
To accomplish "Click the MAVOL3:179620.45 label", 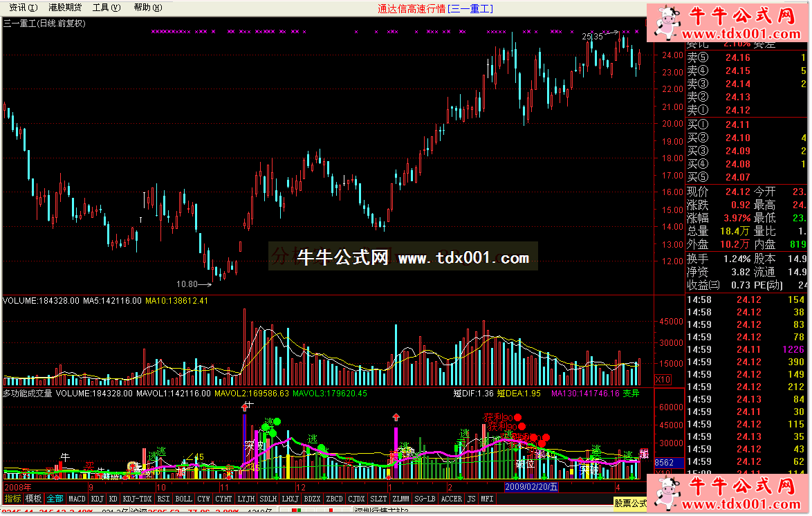I will point(330,393).
